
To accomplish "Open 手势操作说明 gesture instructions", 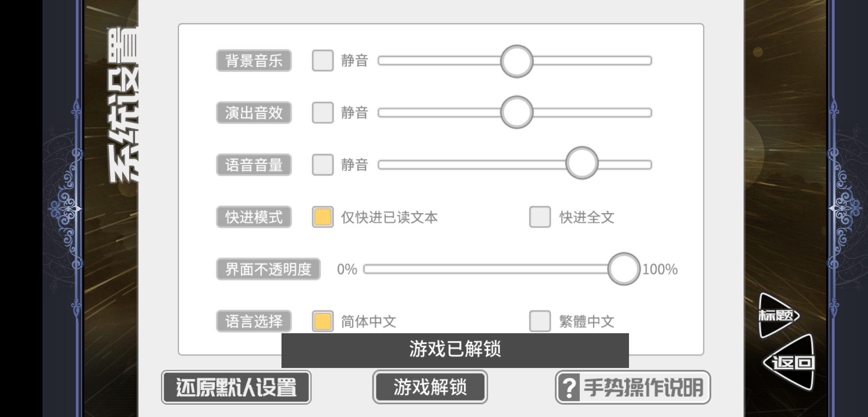I will [x=633, y=387].
